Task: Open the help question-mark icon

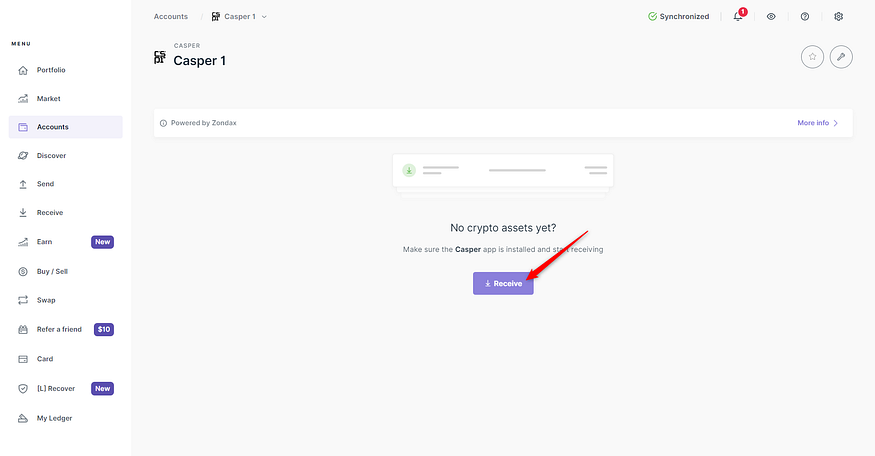Action: pyautogui.click(x=805, y=17)
